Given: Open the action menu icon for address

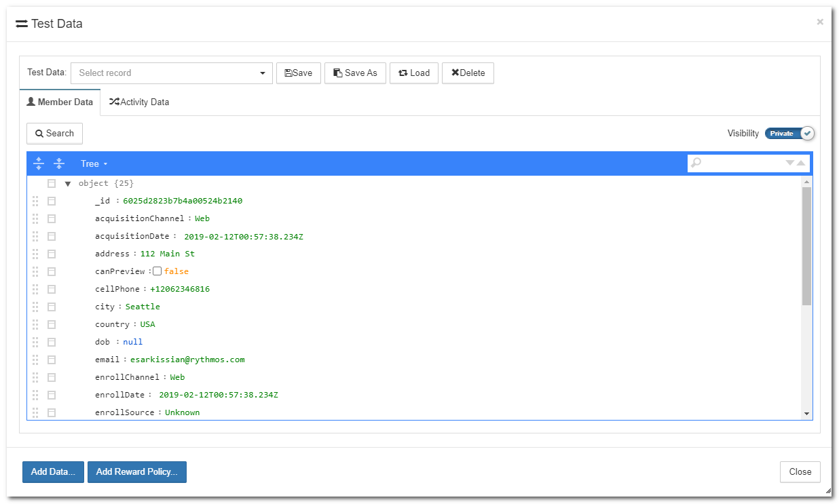Looking at the screenshot, I should [x=52, y=254].
